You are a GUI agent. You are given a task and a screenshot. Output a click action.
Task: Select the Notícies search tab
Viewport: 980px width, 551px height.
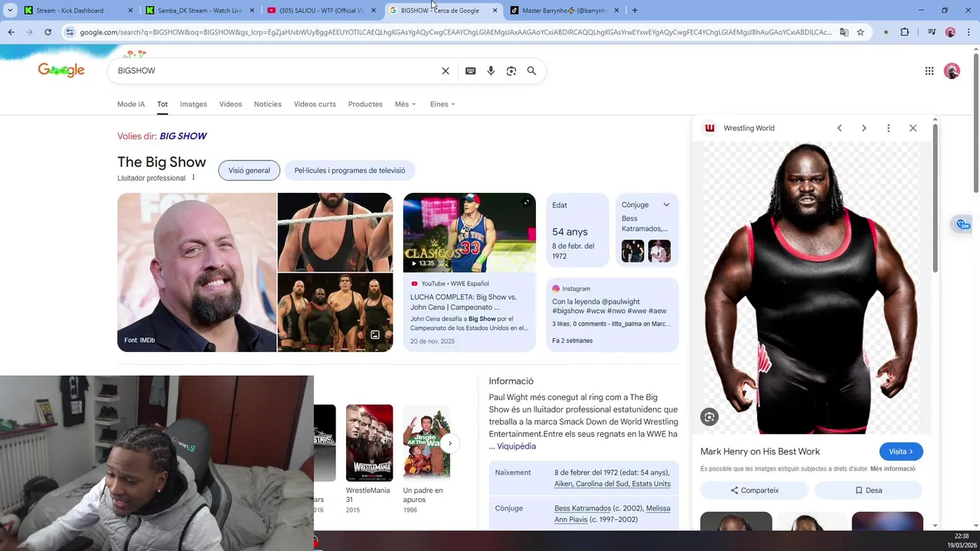(x=268, y=104)
